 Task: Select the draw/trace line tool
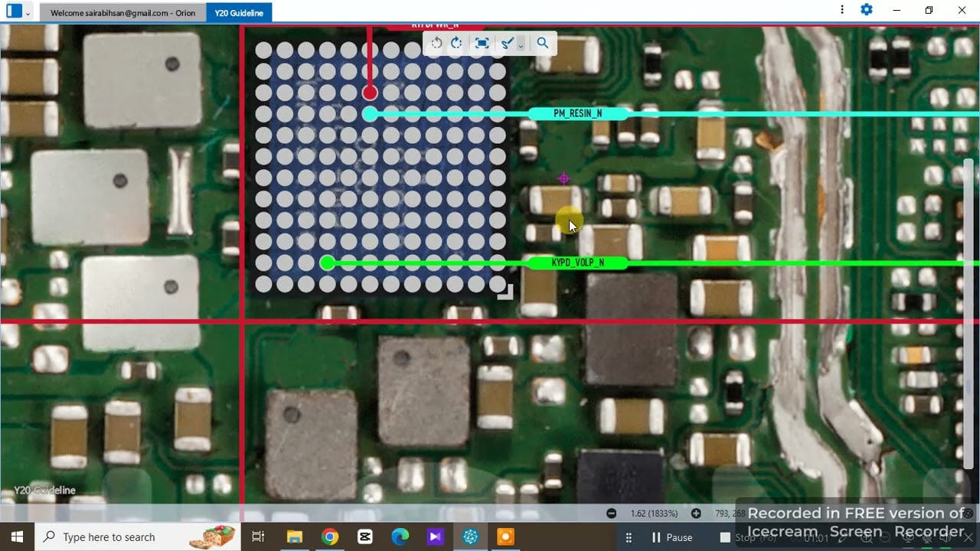click(507, 44)
